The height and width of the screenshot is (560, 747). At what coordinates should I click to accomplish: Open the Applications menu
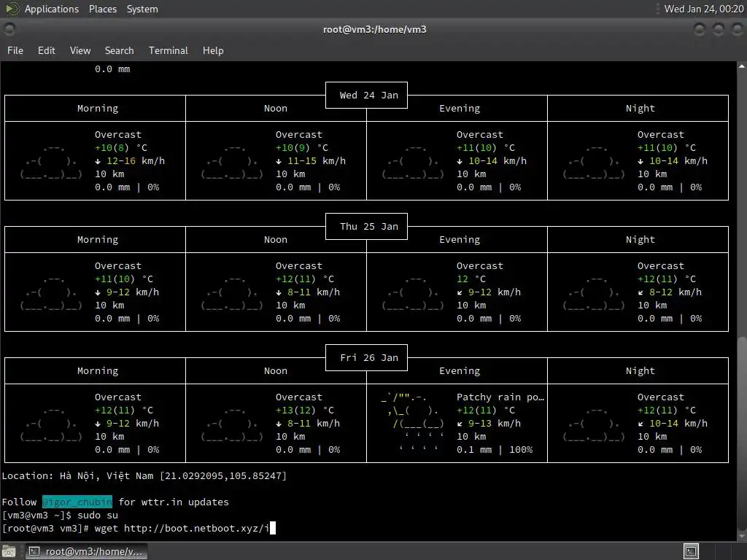[52, 9]
